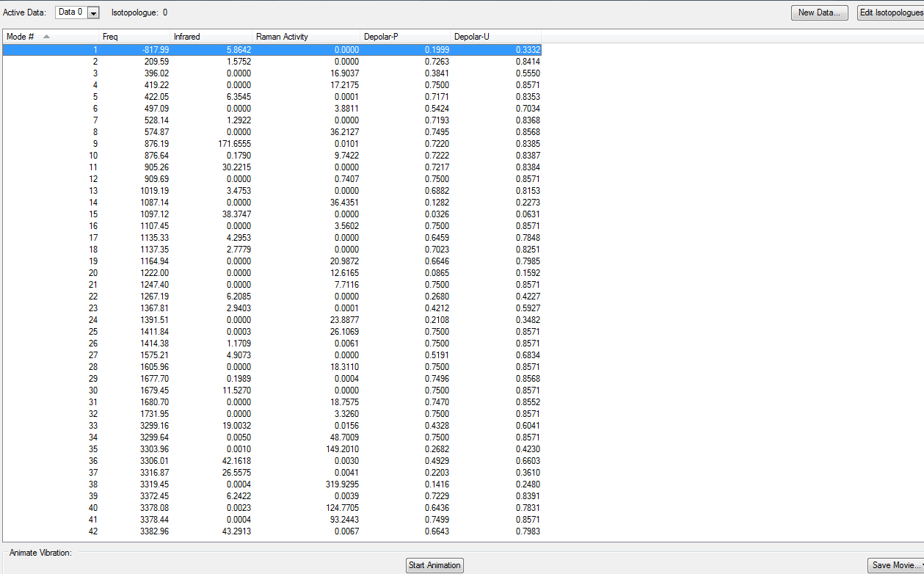Screen dimensions: 924x574
Task: Click the Depolar-P column header
Action: 405,37
